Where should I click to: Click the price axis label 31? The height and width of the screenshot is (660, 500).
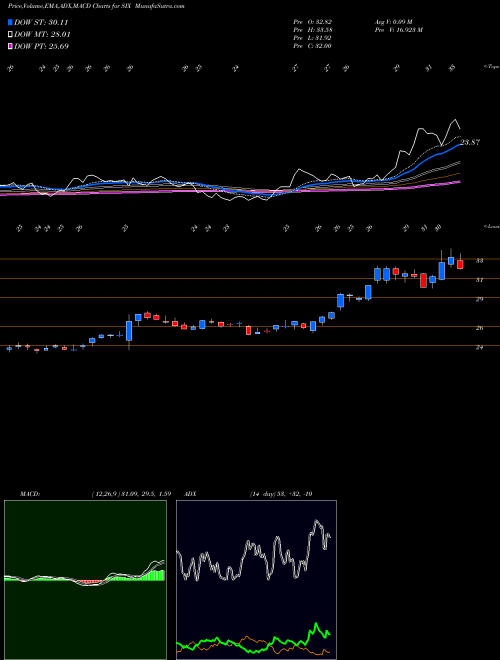479,280
